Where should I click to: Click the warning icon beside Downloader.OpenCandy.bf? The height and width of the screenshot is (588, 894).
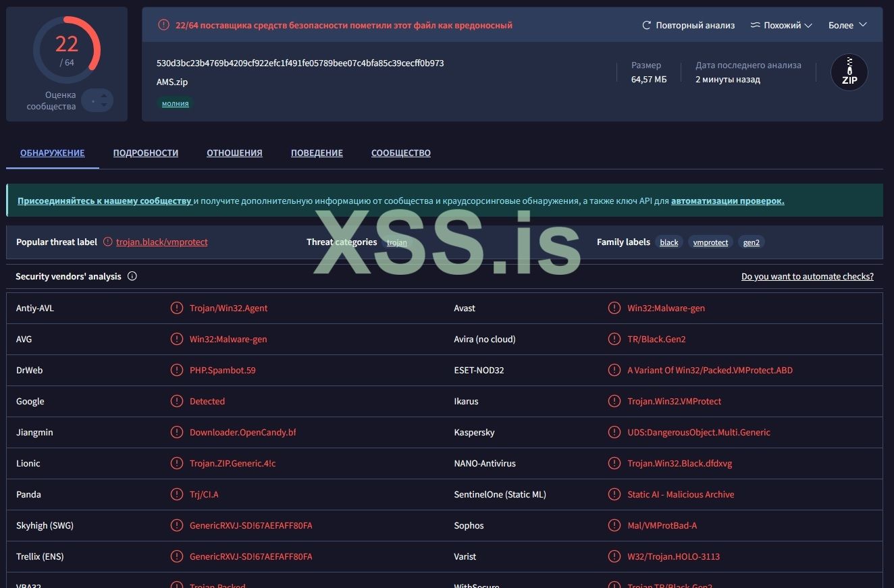177,432
